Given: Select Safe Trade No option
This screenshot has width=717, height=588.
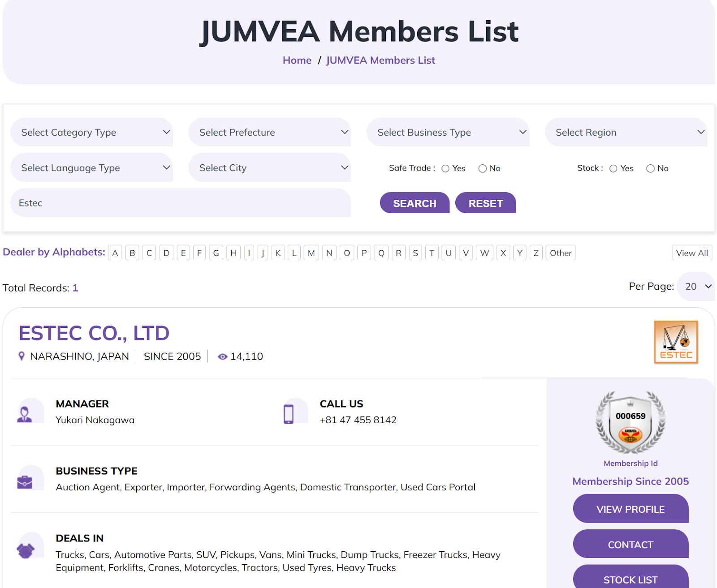Looking at the screenshot, I should point(483,168).
